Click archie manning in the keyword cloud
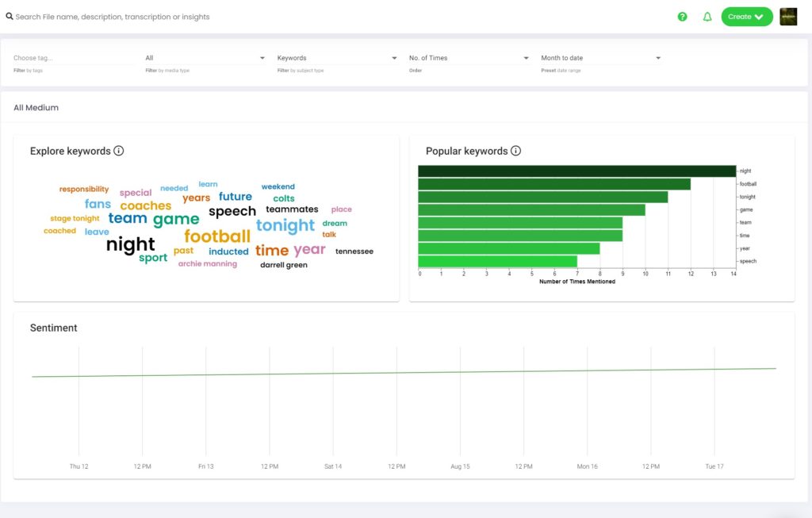 point(209,262)
